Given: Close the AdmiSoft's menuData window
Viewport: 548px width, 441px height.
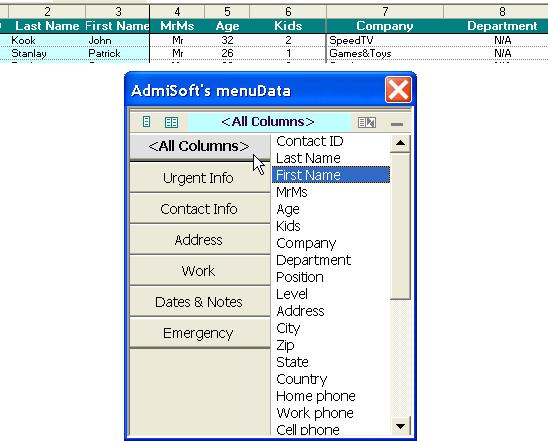Looking at the screenshot, I should pos(398,90).
